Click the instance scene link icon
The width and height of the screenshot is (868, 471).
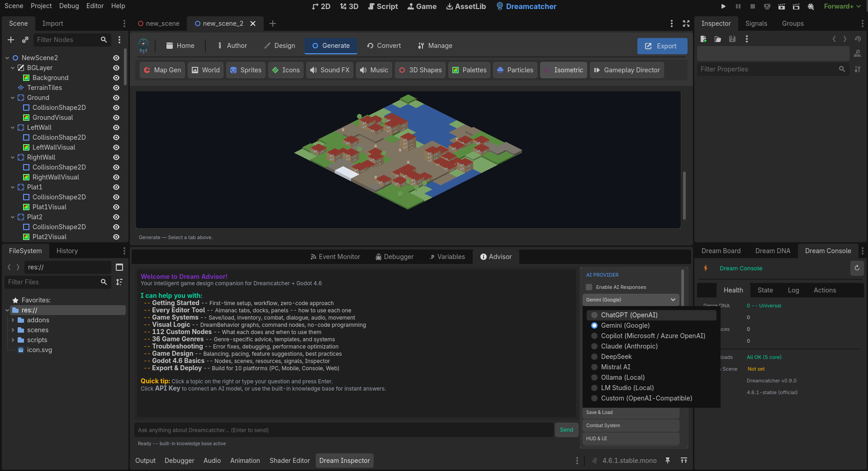tap(25, 40)
